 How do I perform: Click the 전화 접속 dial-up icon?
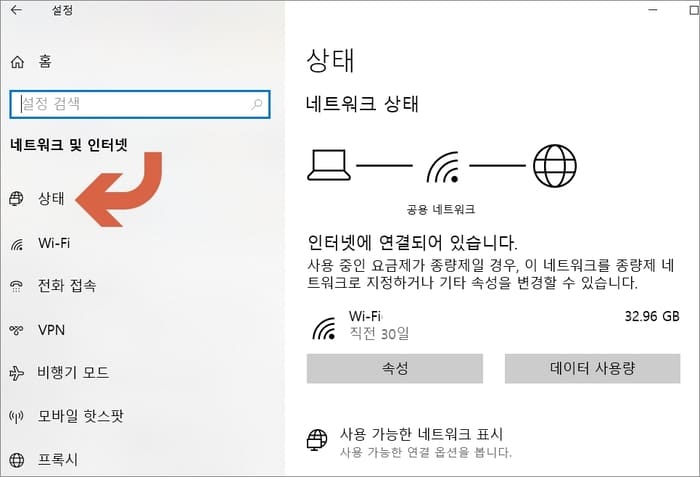click(17, 286)
